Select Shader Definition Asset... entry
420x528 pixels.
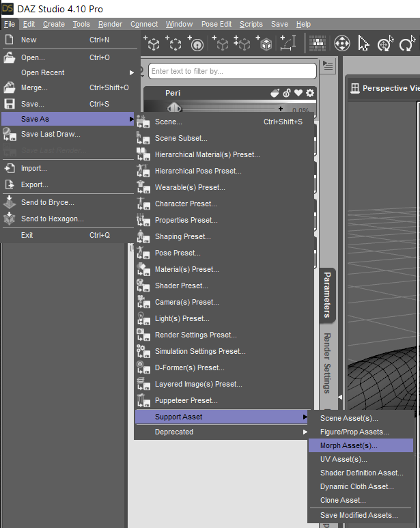(x=361, y=473)
